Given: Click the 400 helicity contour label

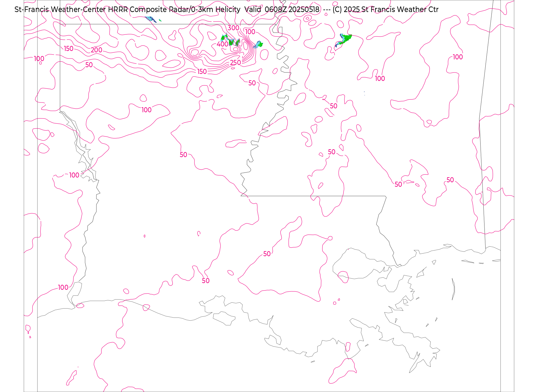Looking at the screenshot, I should (x=222, y=44).
